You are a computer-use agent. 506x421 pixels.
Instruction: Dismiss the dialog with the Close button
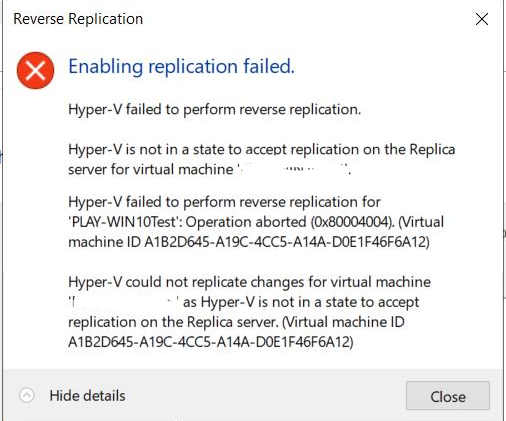448,396
